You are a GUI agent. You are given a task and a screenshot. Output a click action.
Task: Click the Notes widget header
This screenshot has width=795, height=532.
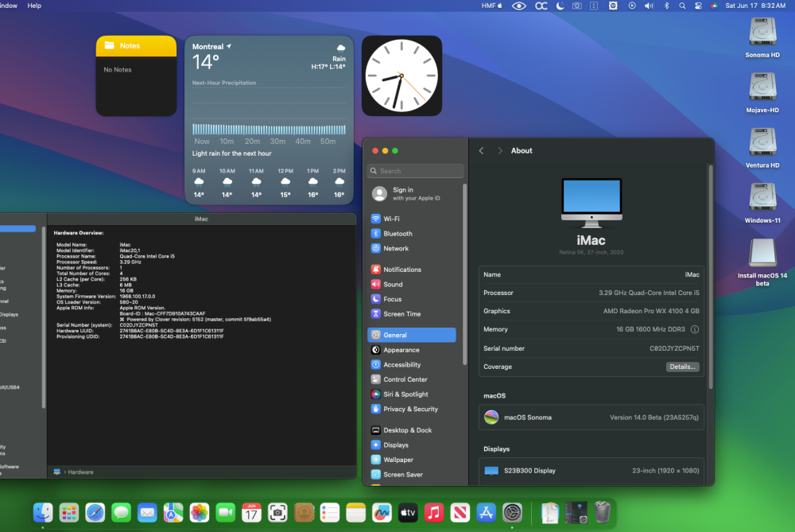pos(137,45)
